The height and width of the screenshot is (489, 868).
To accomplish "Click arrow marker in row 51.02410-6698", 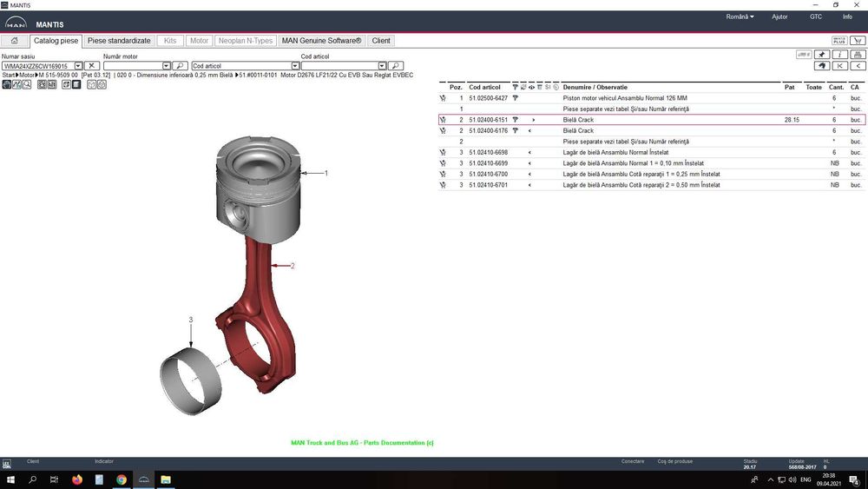I will pos(529,152).
